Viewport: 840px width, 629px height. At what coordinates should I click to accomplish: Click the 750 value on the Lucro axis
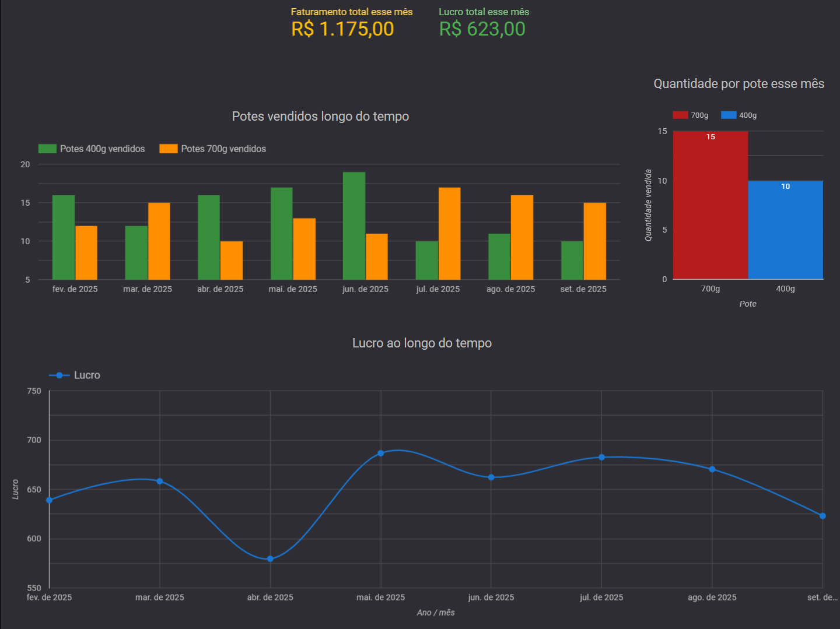coord(34,391)
